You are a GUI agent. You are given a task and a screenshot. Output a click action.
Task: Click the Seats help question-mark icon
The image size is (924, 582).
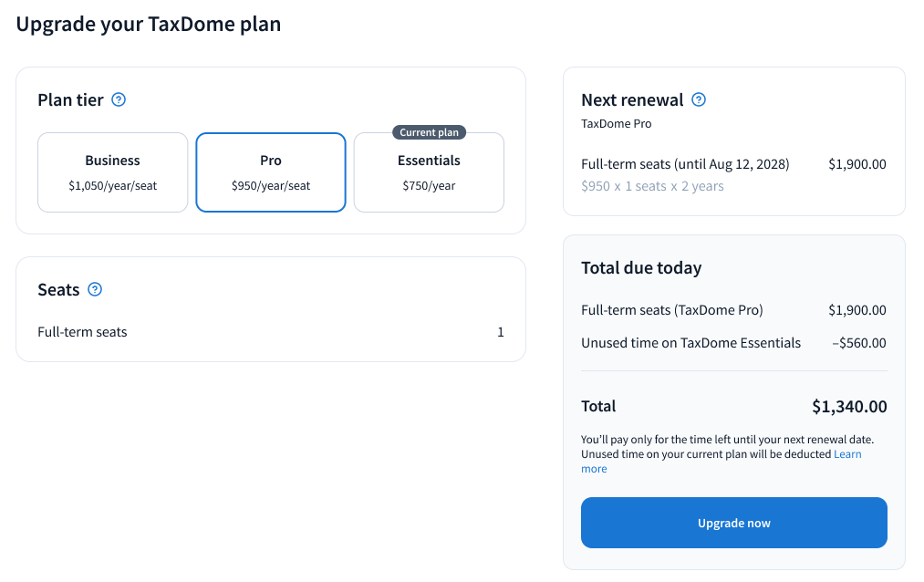(x=95, y=290)
